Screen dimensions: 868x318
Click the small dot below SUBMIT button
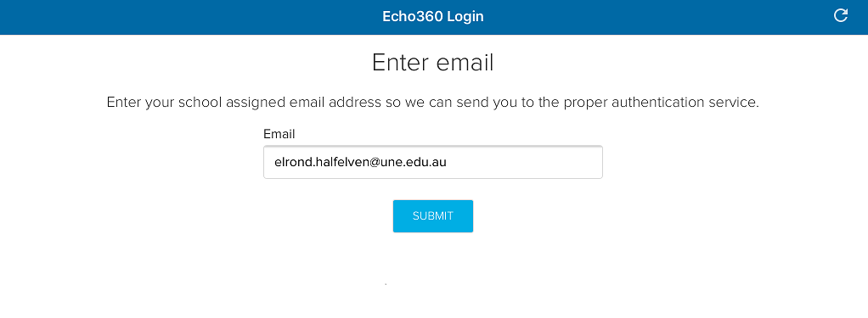[386, 284]
